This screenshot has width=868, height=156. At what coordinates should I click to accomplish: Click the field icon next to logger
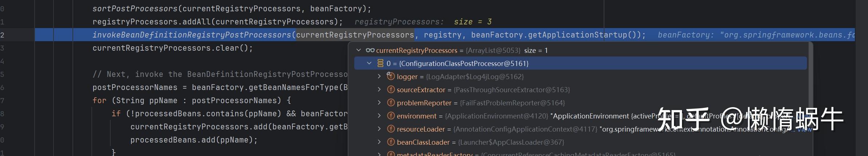click(x=391, y=77)
